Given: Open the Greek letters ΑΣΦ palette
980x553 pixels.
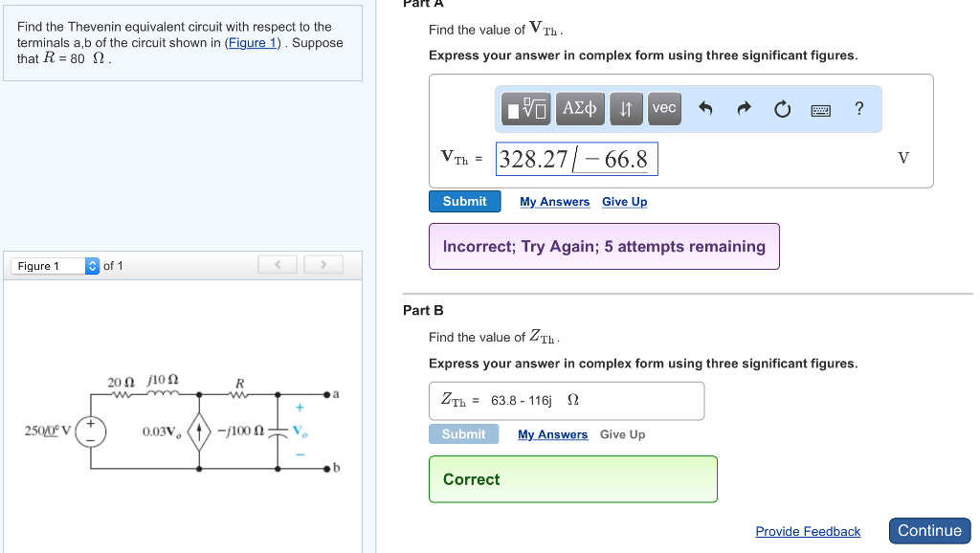Looking at the screenshot, I should [x=580, y=108].
